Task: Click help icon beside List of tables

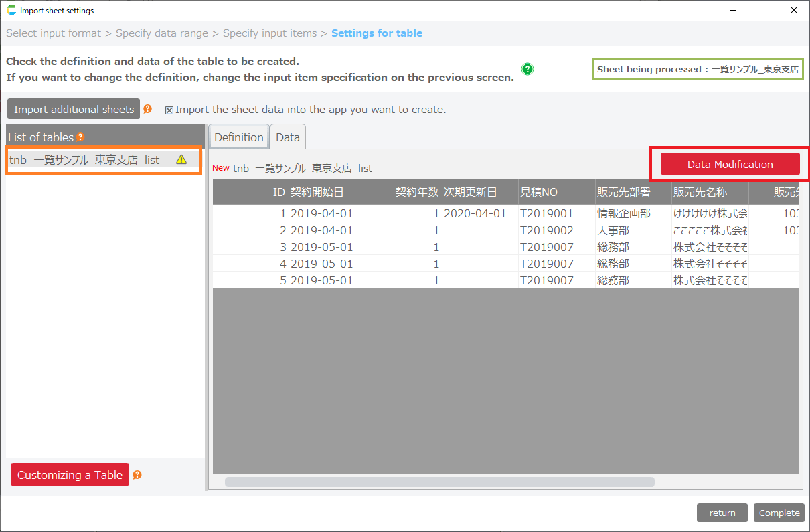Action: [80, 137]
